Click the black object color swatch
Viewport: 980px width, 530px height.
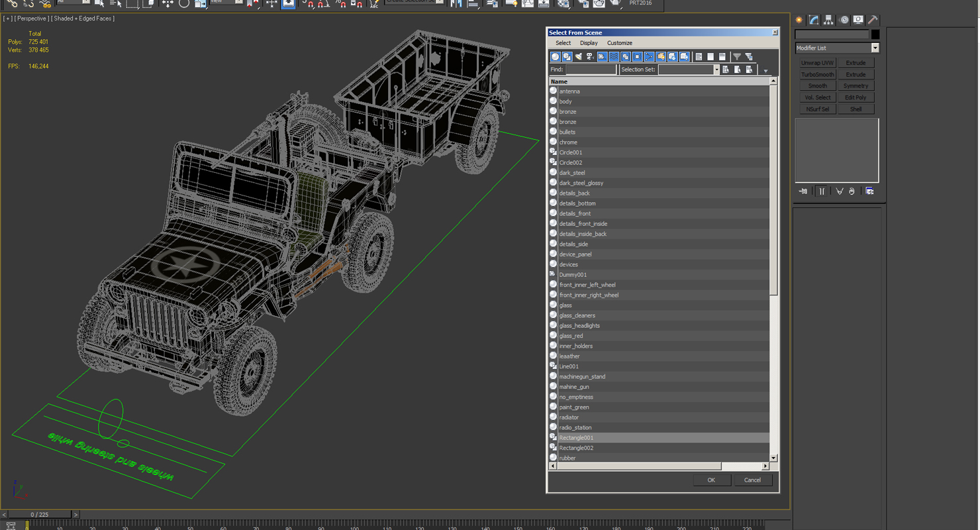click(x=875, y=34)
